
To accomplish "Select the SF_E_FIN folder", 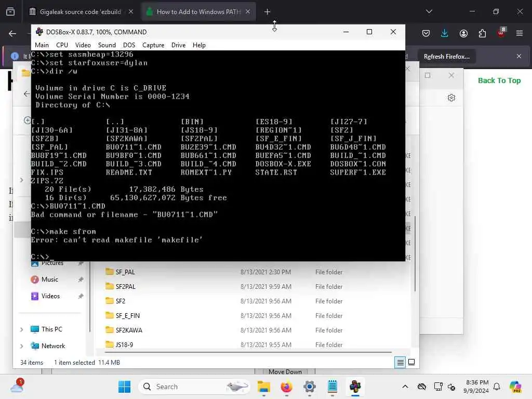I will click(x=128, y=315).
